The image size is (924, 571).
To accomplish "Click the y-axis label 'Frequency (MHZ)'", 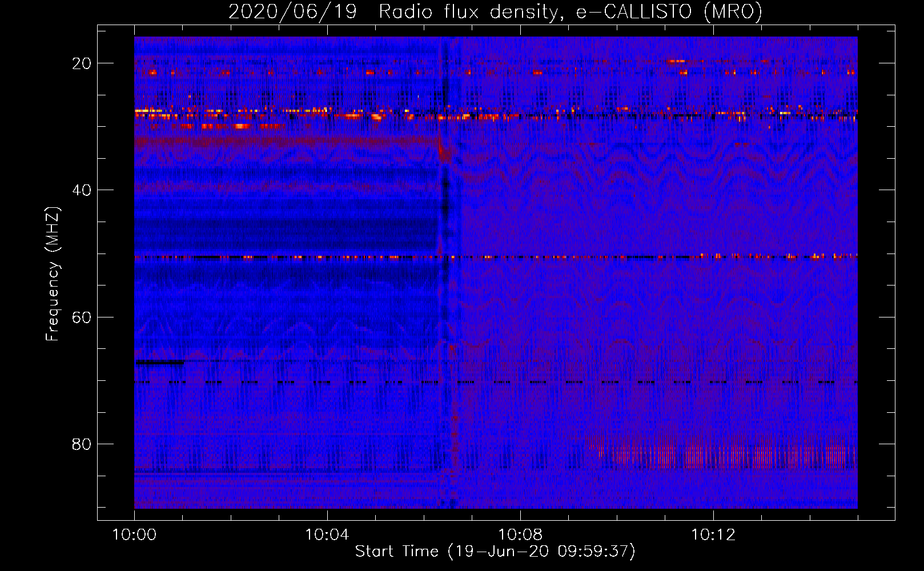I will pos(53,274).
